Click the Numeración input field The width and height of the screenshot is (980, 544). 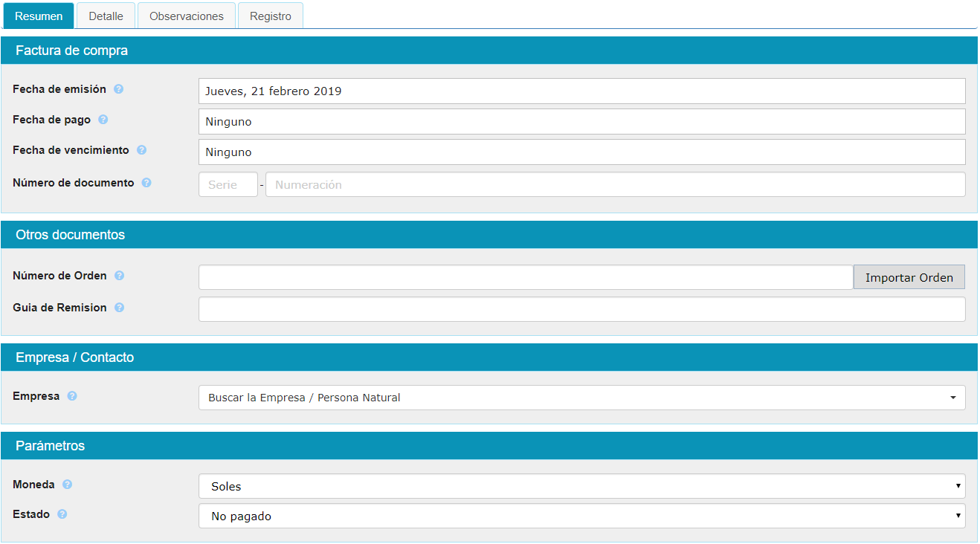[x=615, y=184]
